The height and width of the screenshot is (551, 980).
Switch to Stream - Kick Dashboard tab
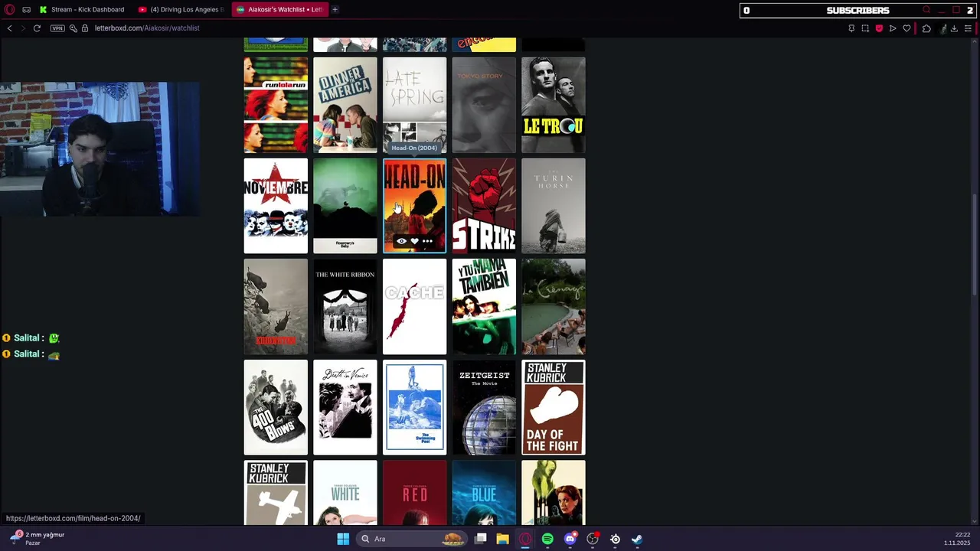[x=83, y=9]
